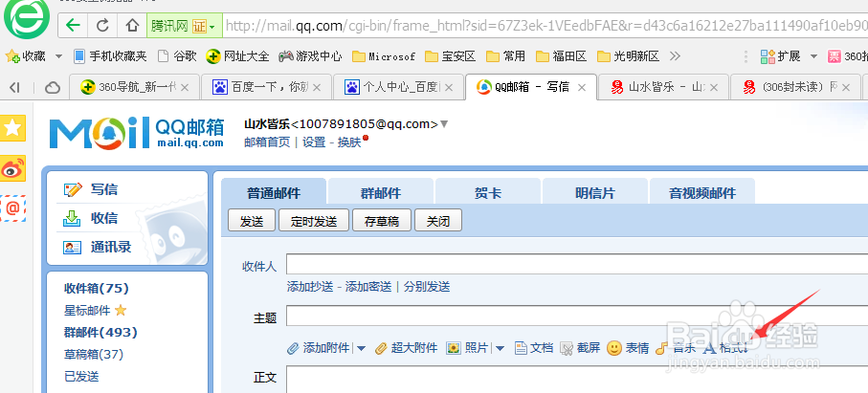The height and width of the screenshot is (393, 868).
Task: Click the 收件人 recipient field
Action: coord(577,264)
